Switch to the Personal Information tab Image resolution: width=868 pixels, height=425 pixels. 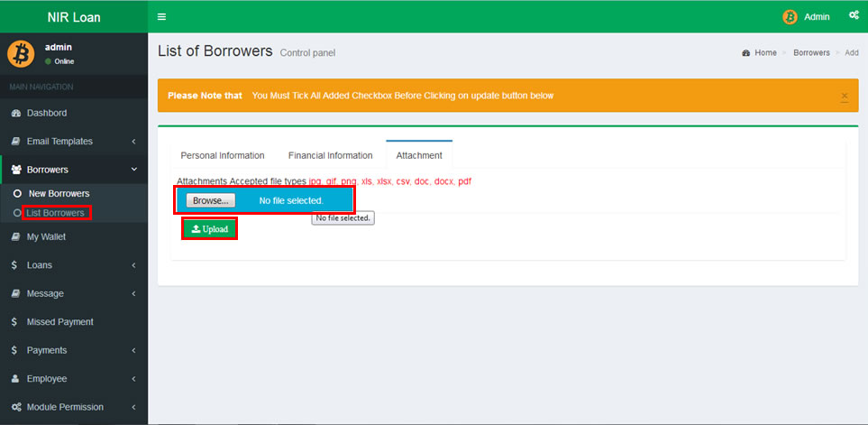pos(223,155)
